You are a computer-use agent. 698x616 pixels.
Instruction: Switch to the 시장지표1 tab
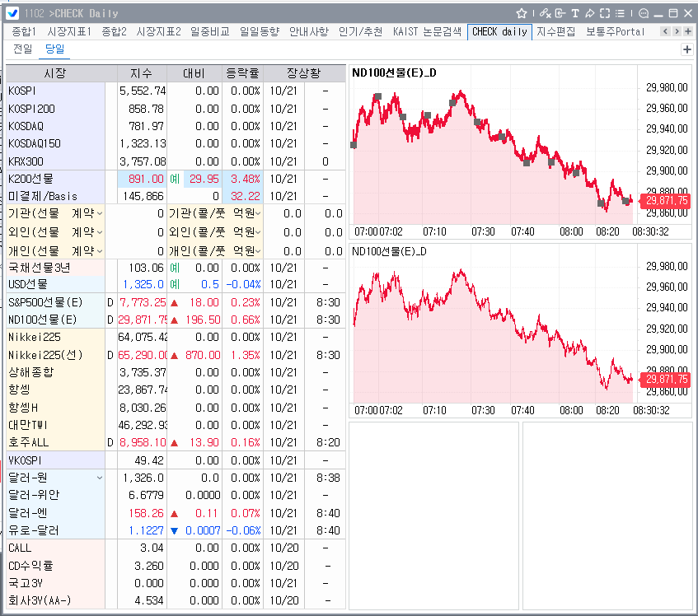click(69, 31)
